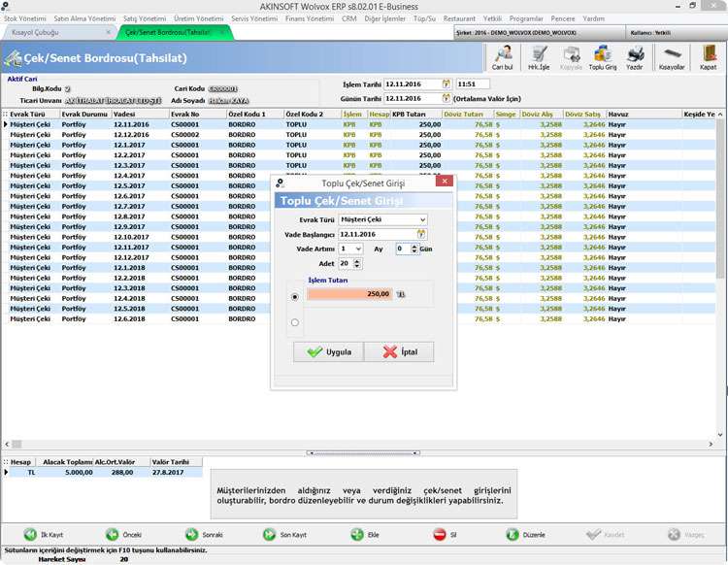Click the Uygula button
Screen dimensions: 728x565
point(329,351)
